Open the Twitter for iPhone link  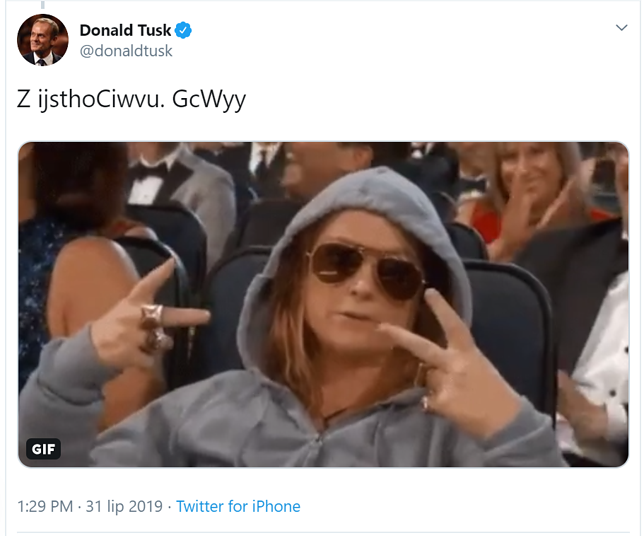click(238, 506)
